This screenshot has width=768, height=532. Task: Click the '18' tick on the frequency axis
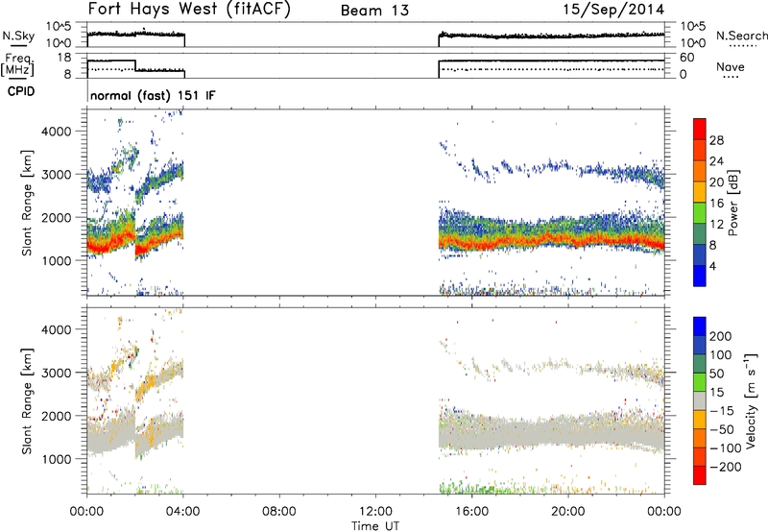click(63, 58)
